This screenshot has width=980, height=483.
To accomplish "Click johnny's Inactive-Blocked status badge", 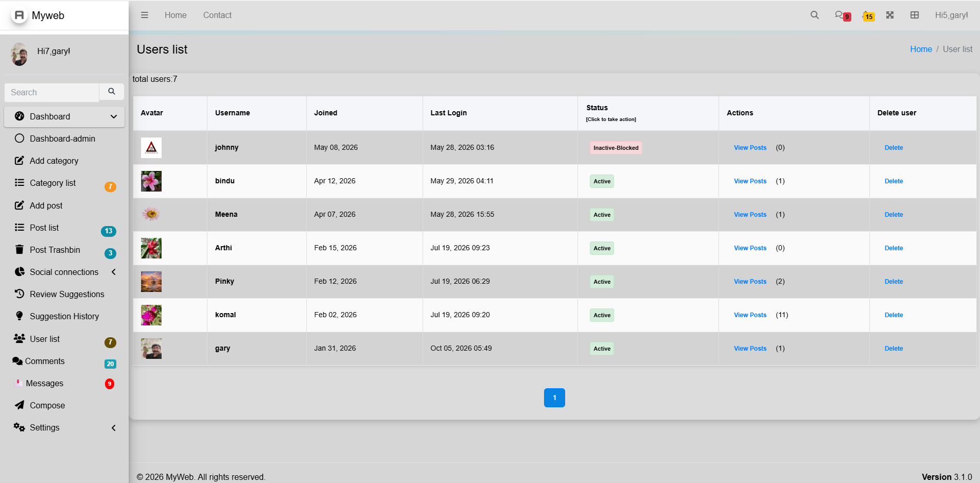I will click(x=616, y=148).
